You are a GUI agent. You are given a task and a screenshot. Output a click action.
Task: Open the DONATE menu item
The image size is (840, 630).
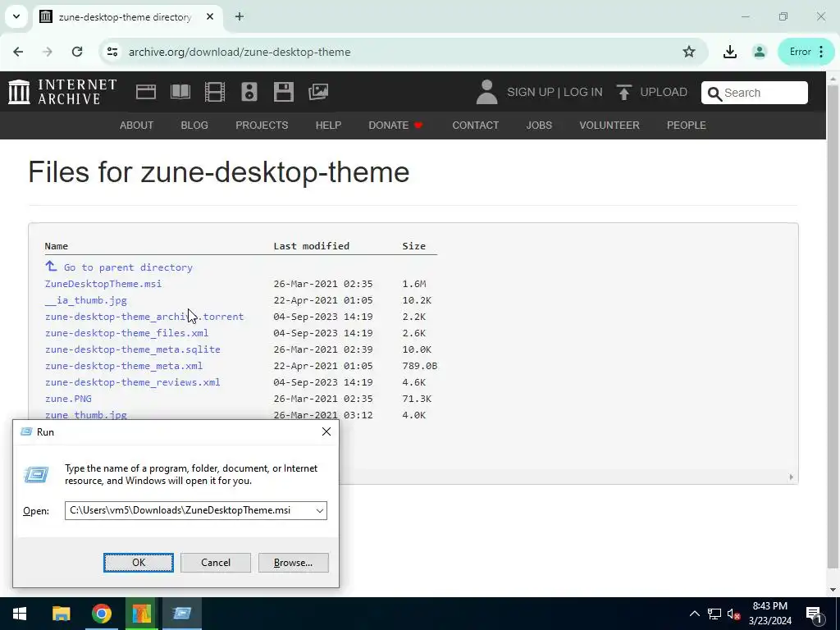click(x=396, y=126)
